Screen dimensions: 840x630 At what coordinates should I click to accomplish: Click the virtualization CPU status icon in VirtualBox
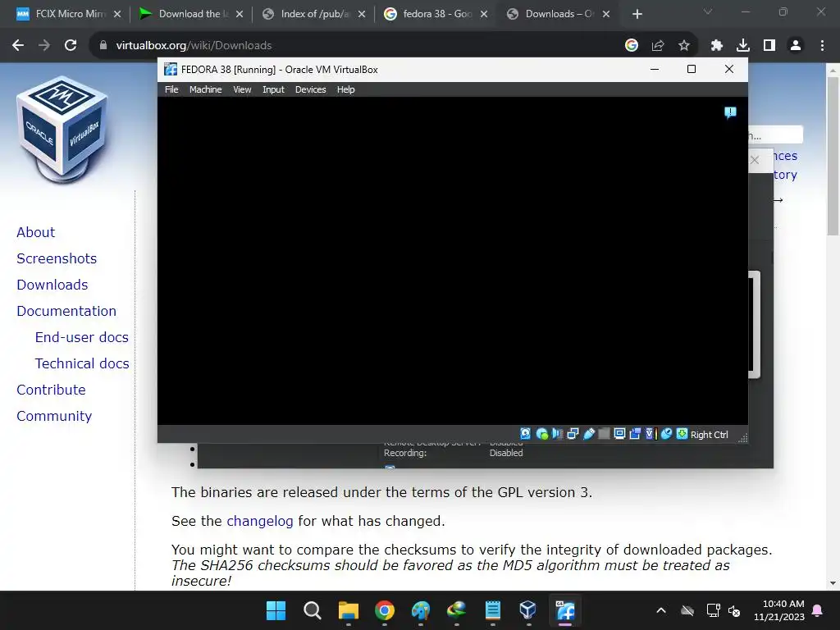coord(651,434)
